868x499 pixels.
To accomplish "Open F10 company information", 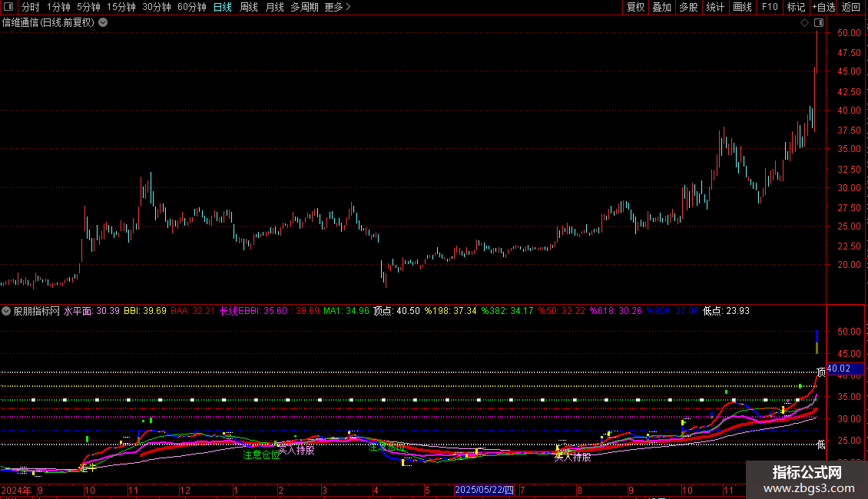I will click(770, 7).
